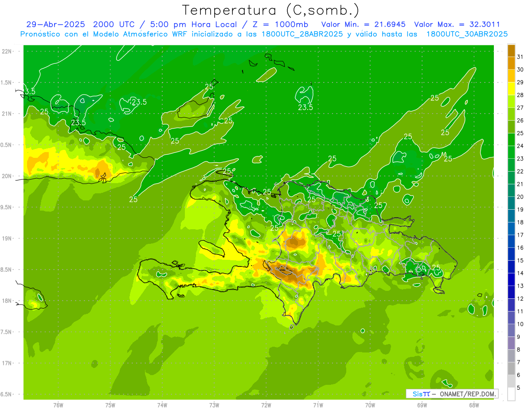Click the colorbar tick label "8"

click(x=519, y=350)
